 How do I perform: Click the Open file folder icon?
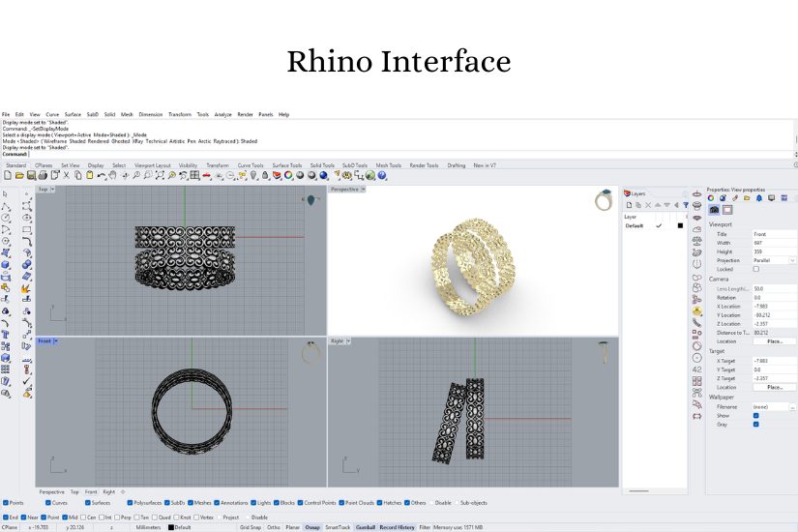[19, 175]
